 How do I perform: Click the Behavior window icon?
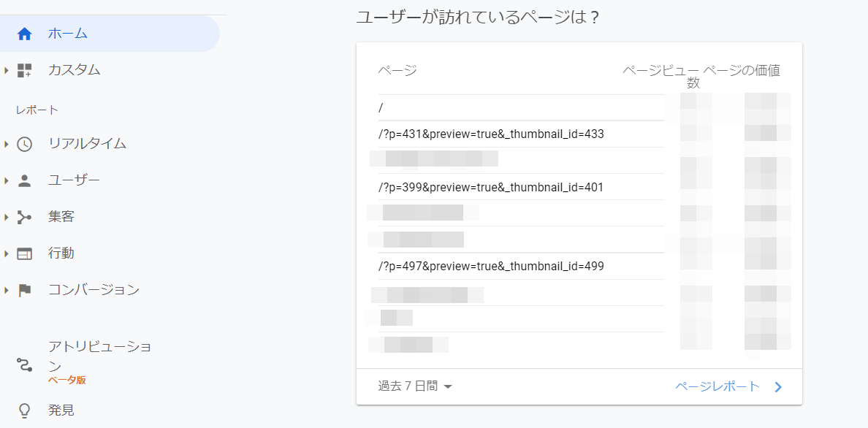click(x=25, y=253)
